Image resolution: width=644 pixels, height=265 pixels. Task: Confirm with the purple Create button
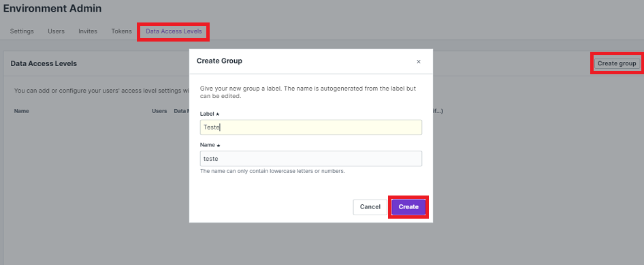click(408, 206)
